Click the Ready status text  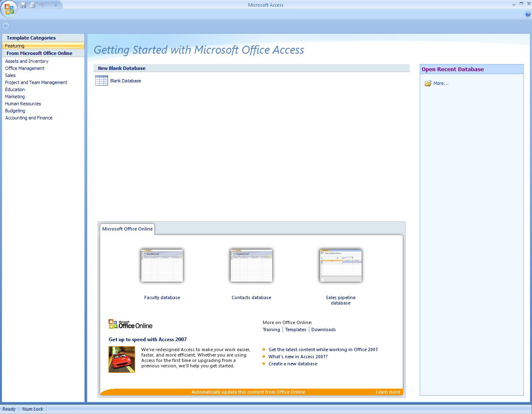pyautogui.click(x=9, y=409)
